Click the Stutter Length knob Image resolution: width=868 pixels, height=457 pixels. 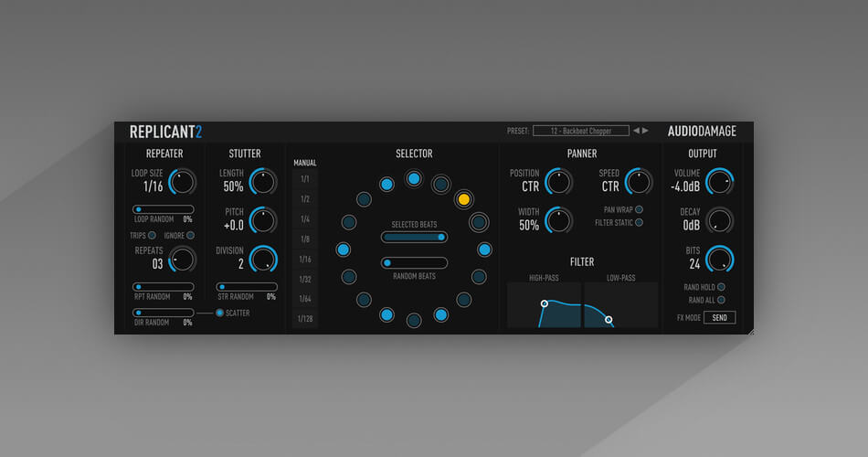click(x=263, y=182)
